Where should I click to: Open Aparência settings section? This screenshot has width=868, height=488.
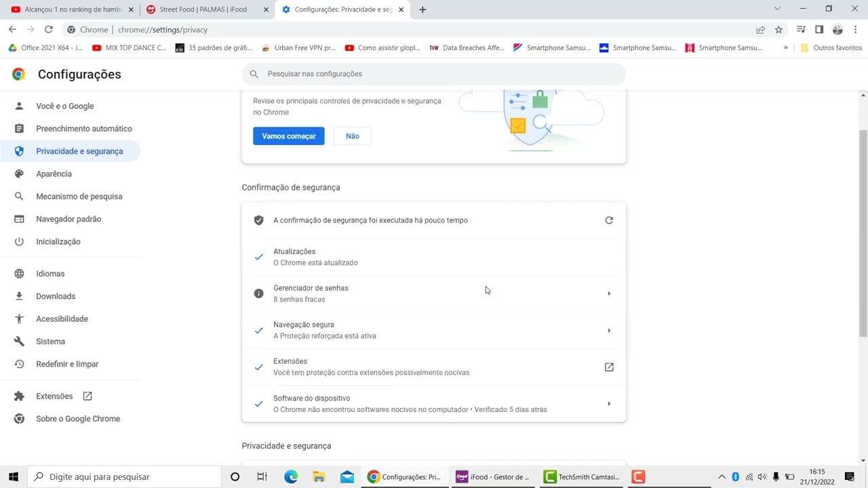54,174
